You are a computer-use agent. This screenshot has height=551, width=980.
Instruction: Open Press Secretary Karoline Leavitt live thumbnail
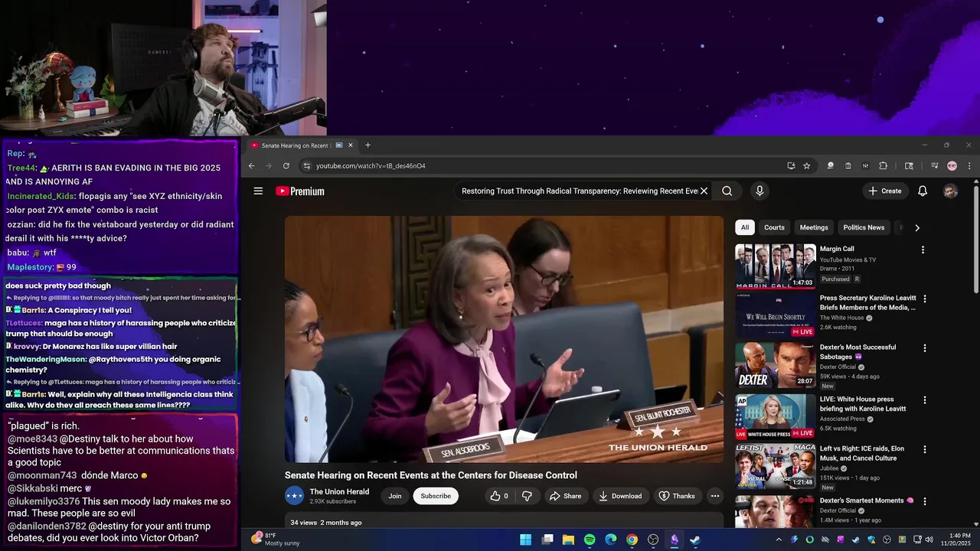pos(776,315)
